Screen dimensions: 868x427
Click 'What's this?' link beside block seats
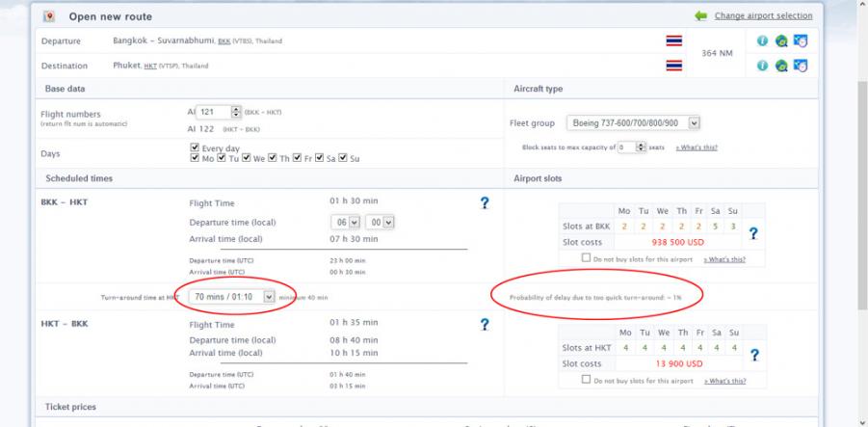(x=696, y=147)
